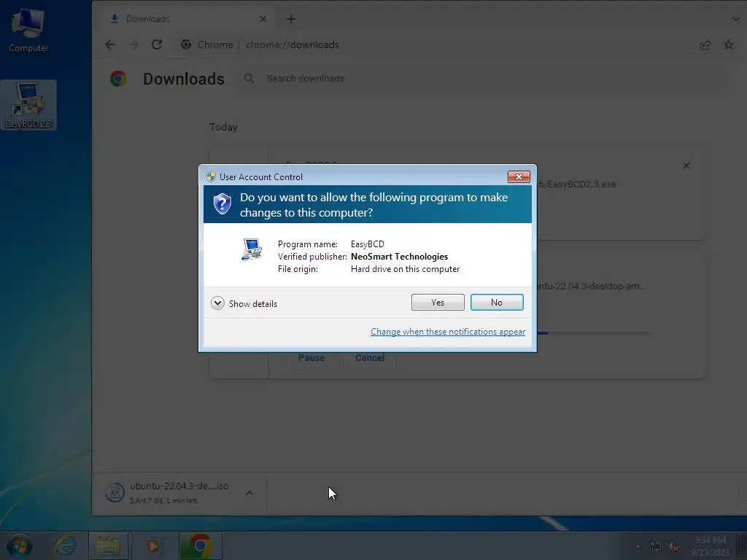
Task: Click the search magnifier icon in Downloads
Action: pos(249,78)
